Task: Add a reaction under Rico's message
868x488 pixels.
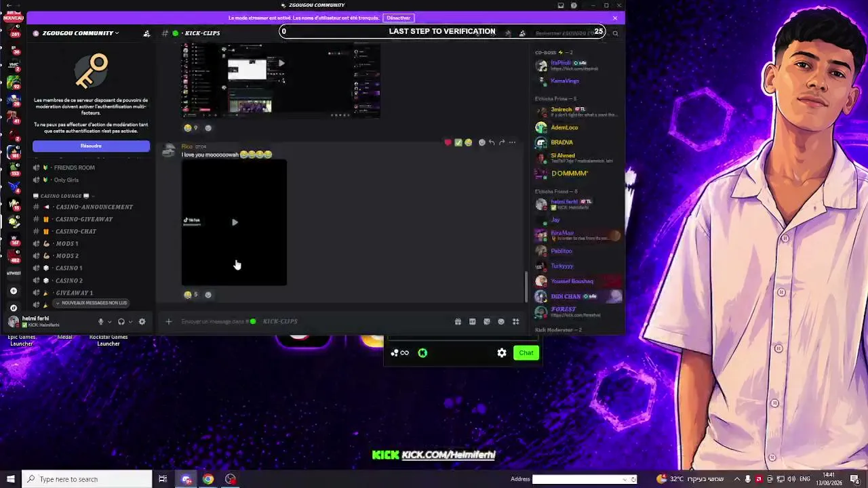Action: [x=208, y=294]
